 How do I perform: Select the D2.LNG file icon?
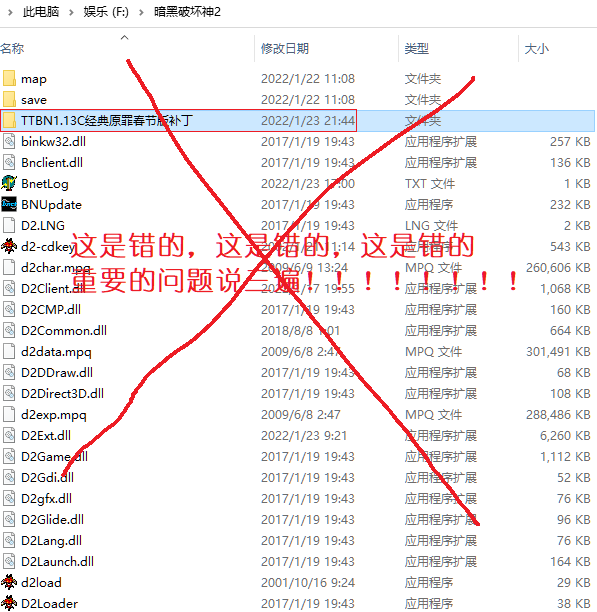pos(9,225)
